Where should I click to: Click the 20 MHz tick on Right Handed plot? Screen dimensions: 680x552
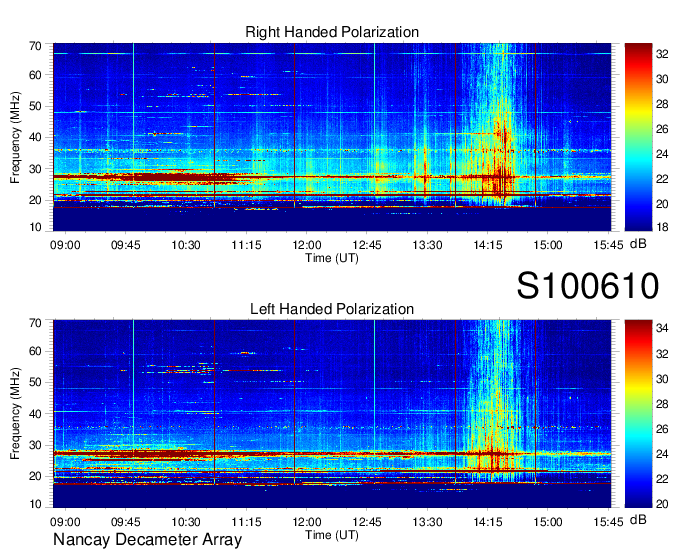tap(35, 200)
